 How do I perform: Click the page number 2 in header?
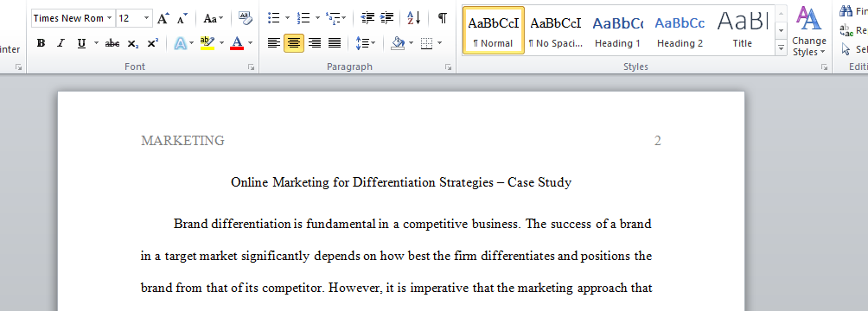click(x=658, y=141)
